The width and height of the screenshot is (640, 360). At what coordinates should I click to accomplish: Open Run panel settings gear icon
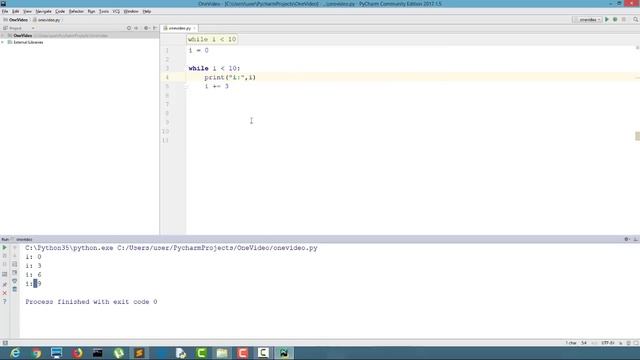click(x=627, y=239)
